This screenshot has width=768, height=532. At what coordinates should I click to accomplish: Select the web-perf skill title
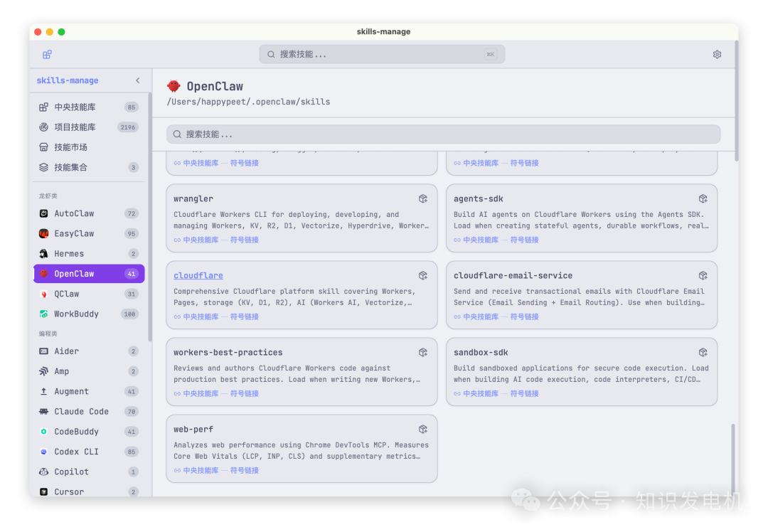(x=193, y=430)
